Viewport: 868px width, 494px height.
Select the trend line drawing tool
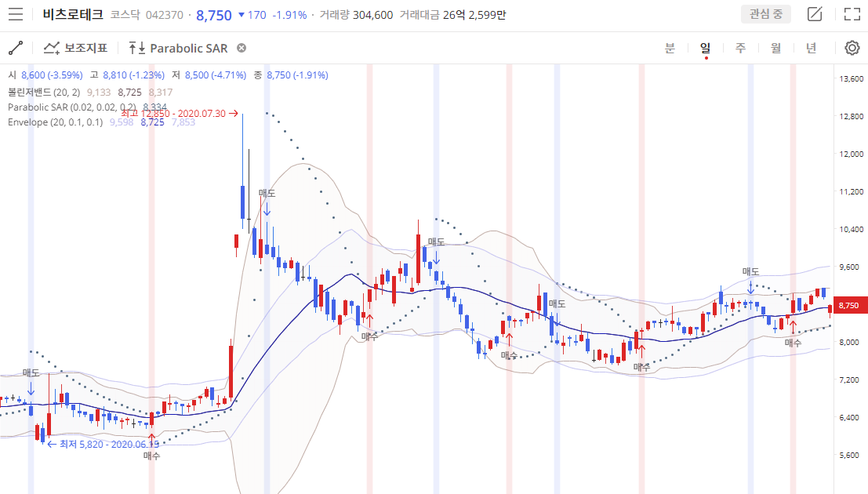coord(16,48)
